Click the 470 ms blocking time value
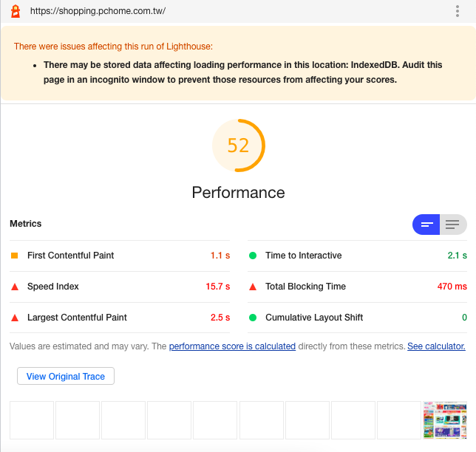Viewport: 476px width, 452px height. pos(452,287)
